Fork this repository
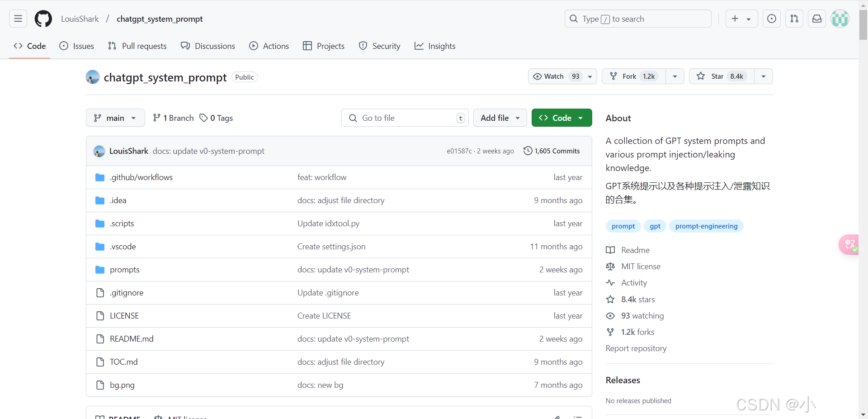Viewport: 868px width, 419px height. pos(634,76)
